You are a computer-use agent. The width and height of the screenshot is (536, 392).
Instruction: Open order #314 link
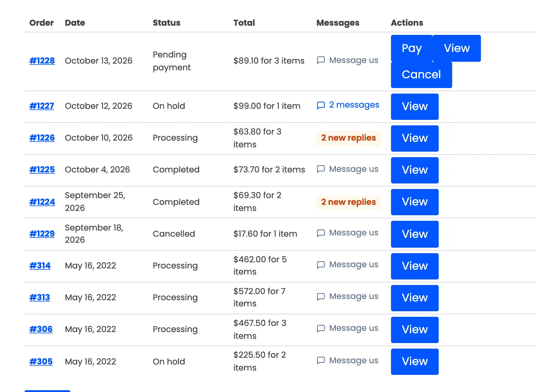pos(40,265)
